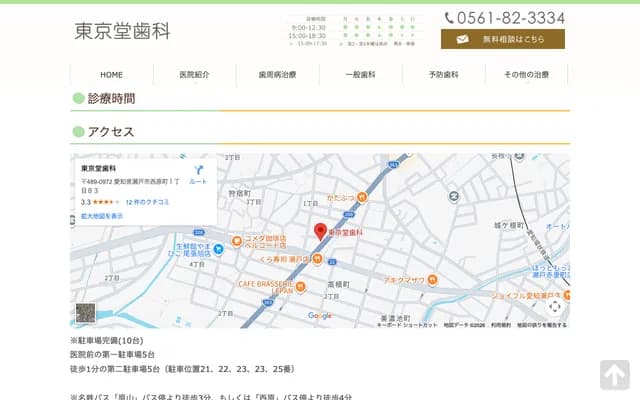Click the かたふつ restaurant marker on map
The image size is (640, 400).
tap(362, 197)
